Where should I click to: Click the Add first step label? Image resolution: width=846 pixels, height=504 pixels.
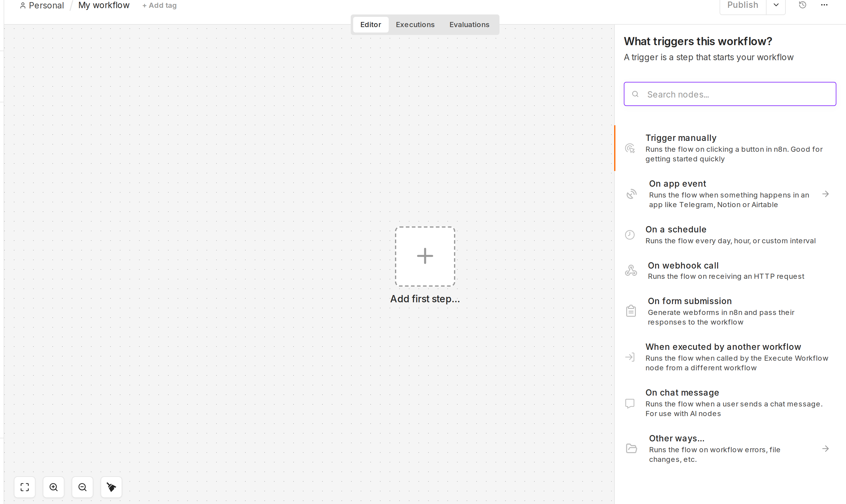(425, 299)
